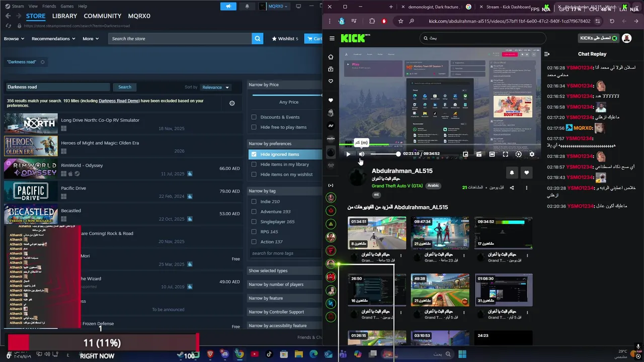The image size is (644, 362).
Task: Open Kick hamburger menu
Action: [x=332, y=38]
